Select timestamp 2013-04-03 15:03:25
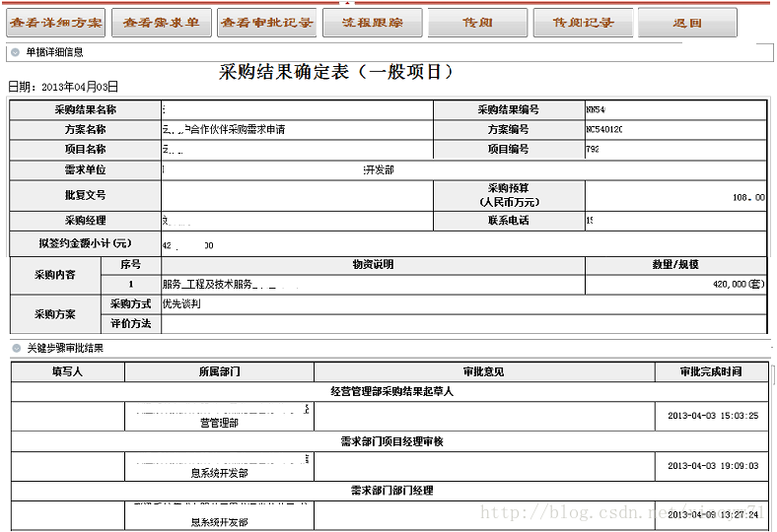This screenshot has width=777, height=532. pyautogui.click(x=713, y=416)
